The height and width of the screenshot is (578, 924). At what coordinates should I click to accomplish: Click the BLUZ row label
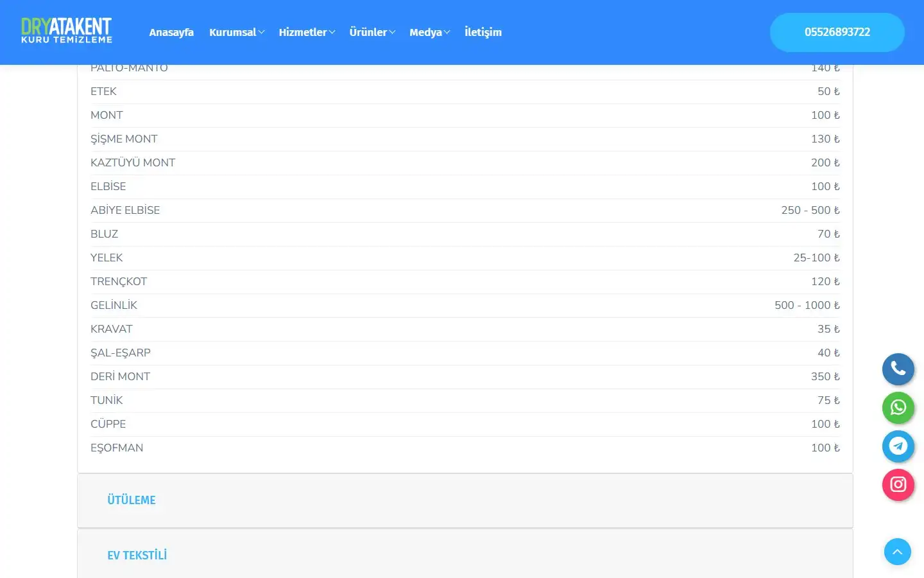(105, 234)
